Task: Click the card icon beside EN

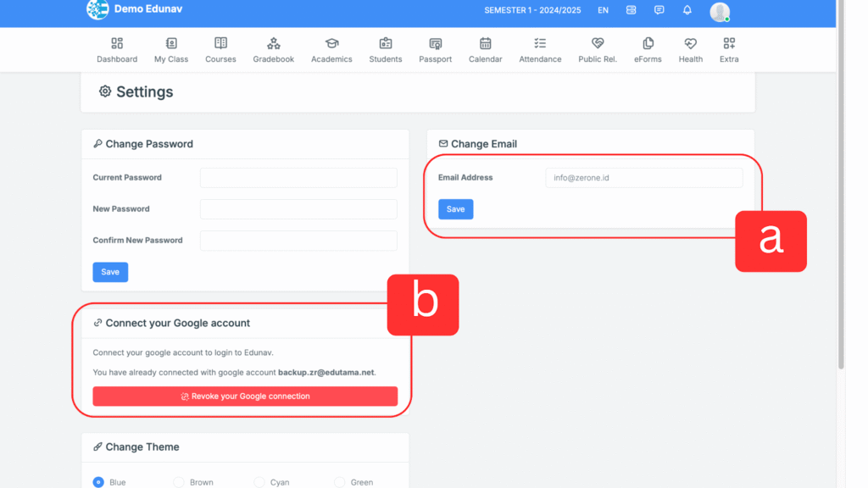Action: click(631, 10)
